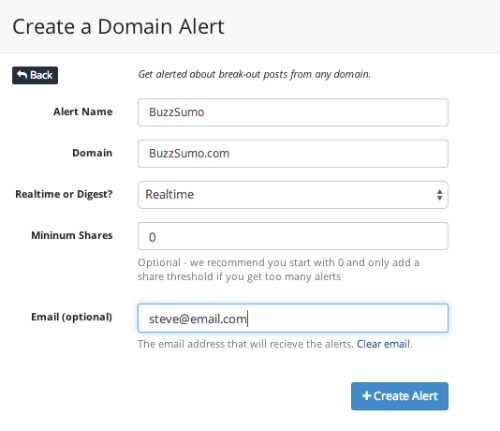Click the Domain field containing BuzzSumo.com
The image size is (500, 431).
293,154
